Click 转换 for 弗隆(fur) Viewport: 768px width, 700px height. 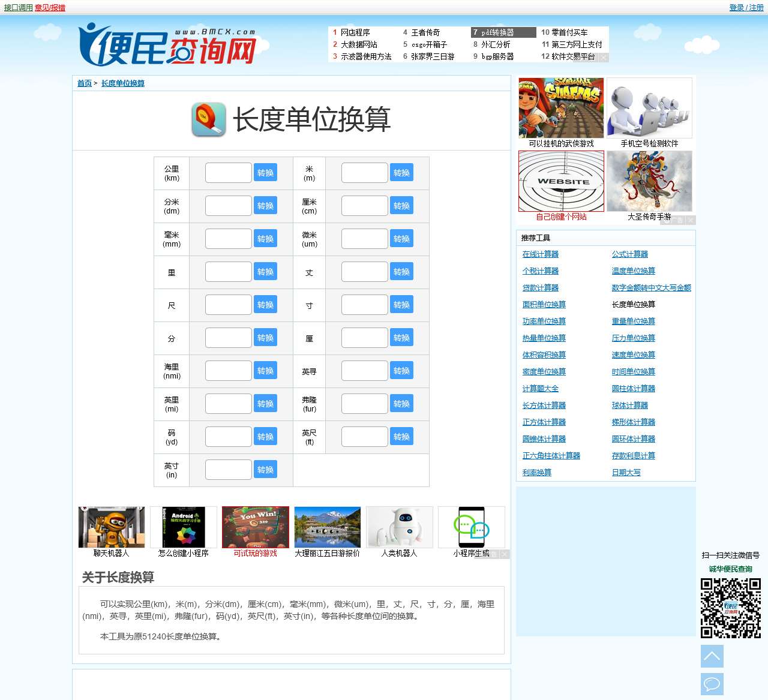click(x=401, y=404)
